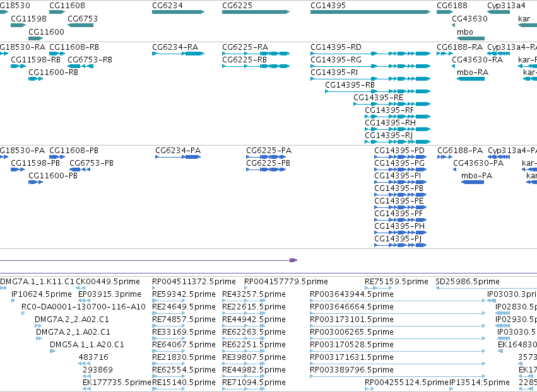This screenshot has height=392, width=537.
Task: Click EST DMG5A.1_1.A20.C1
Action: point(87,345)
